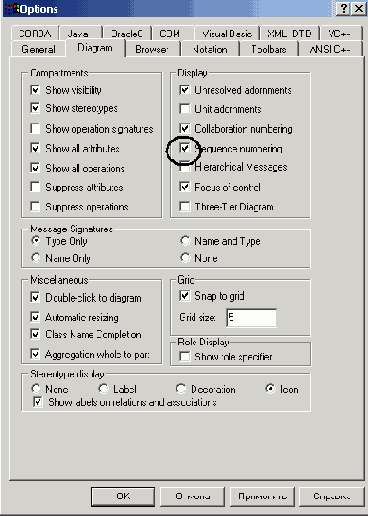Click the Grid size input field
Viewport: 368px width, 516px height.
pos(251,318)
